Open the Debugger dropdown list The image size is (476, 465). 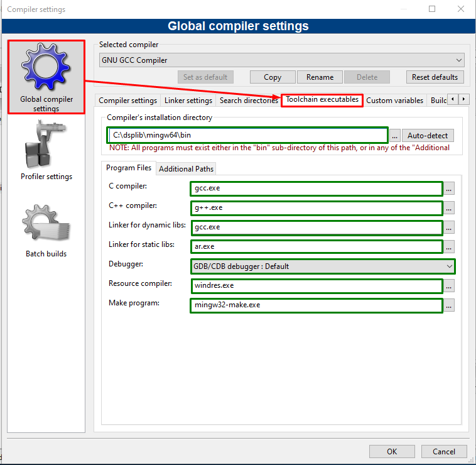[x=323, y=266]
